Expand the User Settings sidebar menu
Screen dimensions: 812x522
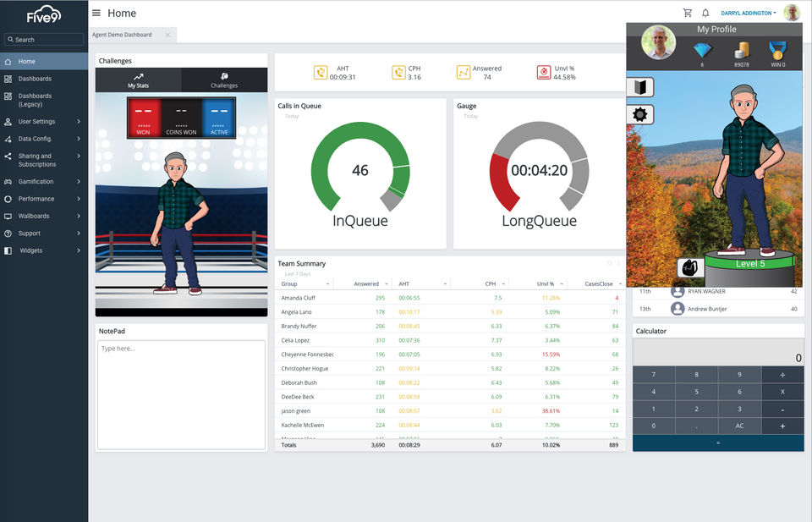pos(44,122)
